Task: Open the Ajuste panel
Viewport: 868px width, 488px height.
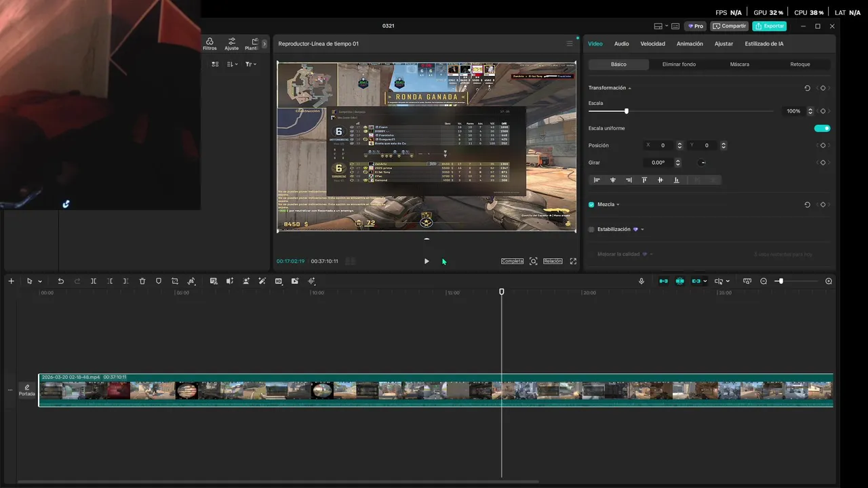Action: 232,44
